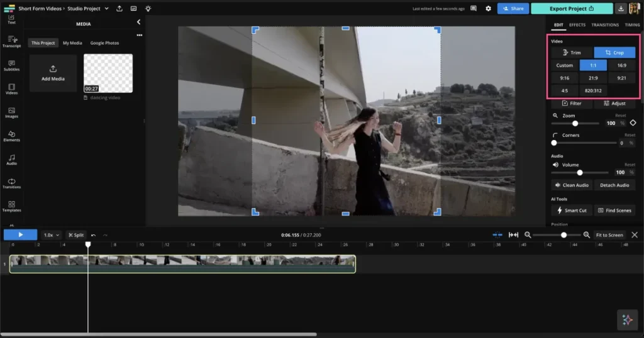The image size is (644, 338).
Task: Click the lightbulb tips icon
Action: (148, 9)
